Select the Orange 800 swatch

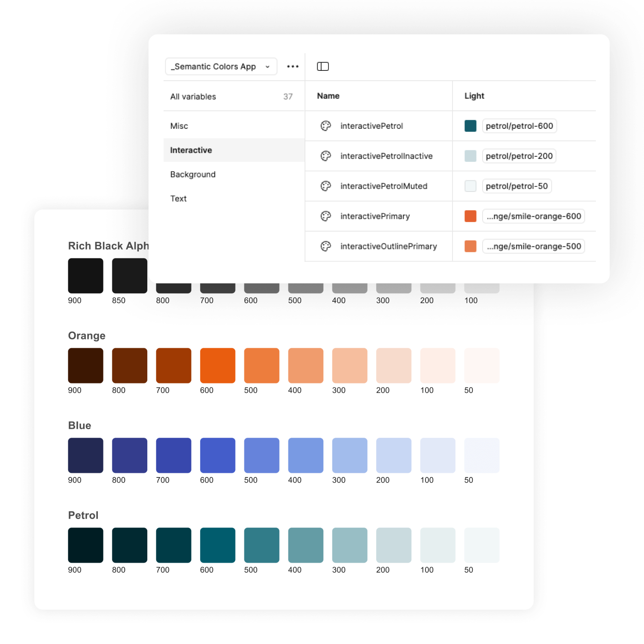coord(130,365)
